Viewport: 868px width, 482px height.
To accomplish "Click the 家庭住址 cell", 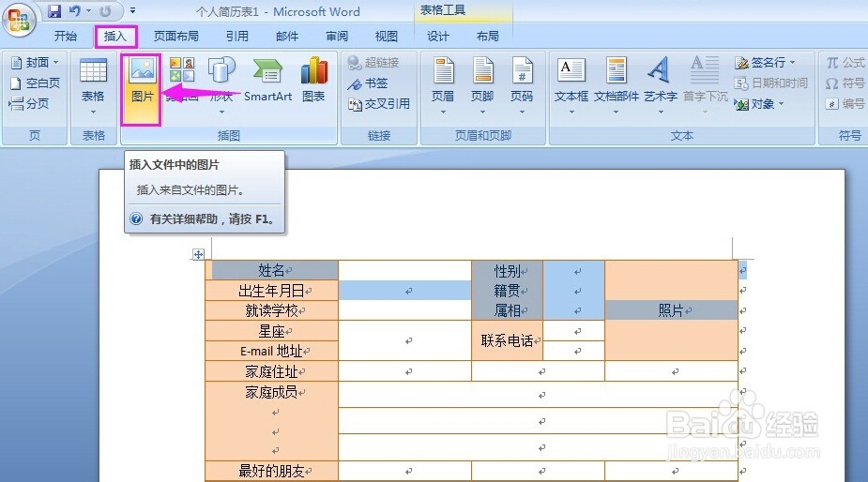I will [x=272, y=371].
